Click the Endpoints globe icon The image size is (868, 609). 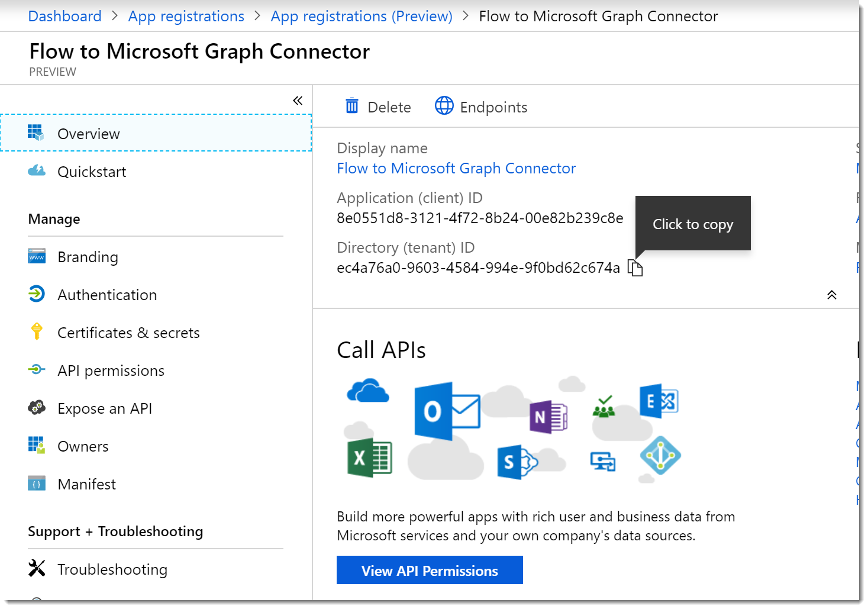[444, 106]
